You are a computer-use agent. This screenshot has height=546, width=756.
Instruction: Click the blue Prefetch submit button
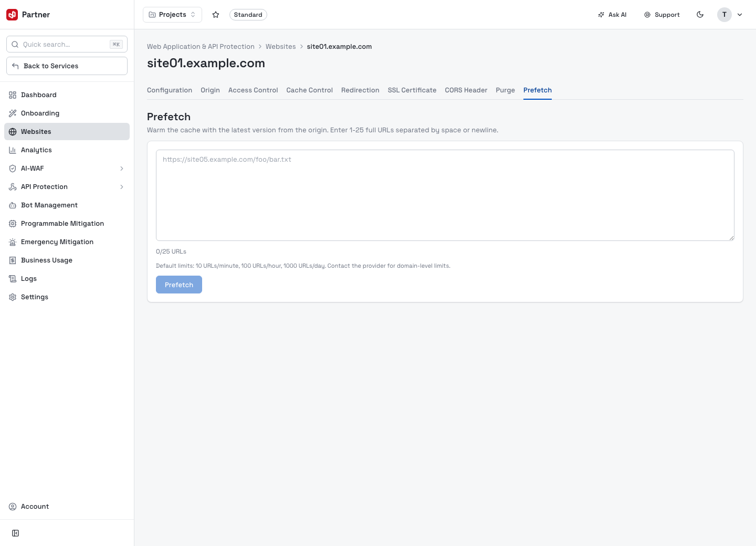tap(179, 285)
